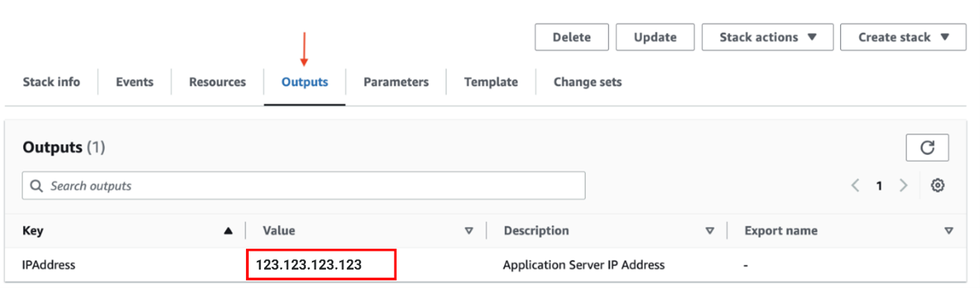Open the Create stack dropdown
The width and height of the screenshot is (980, 288).
pos(903,38)
